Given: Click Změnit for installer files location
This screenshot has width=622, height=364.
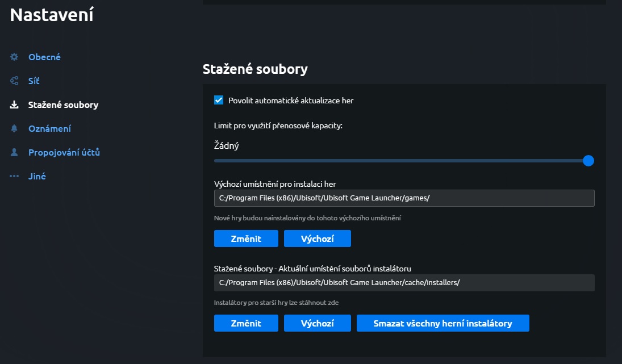Looking at the screenshot, I should (x=246, y=323).
